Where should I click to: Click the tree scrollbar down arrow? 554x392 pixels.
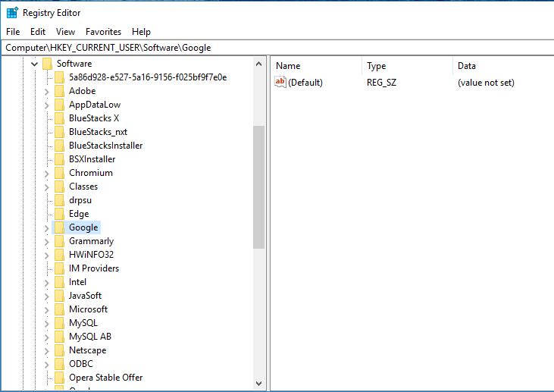pyautogui.click(x=258, y=384)
